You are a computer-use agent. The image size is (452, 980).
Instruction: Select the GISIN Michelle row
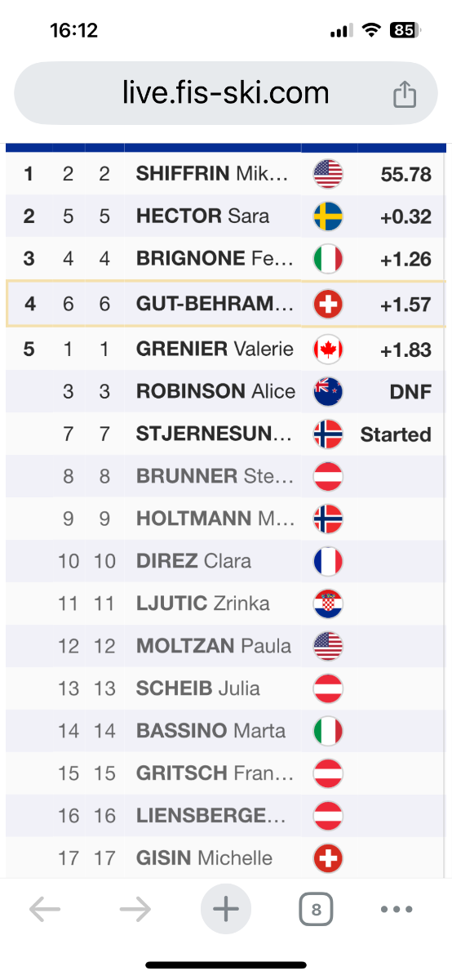click(226, 858)
